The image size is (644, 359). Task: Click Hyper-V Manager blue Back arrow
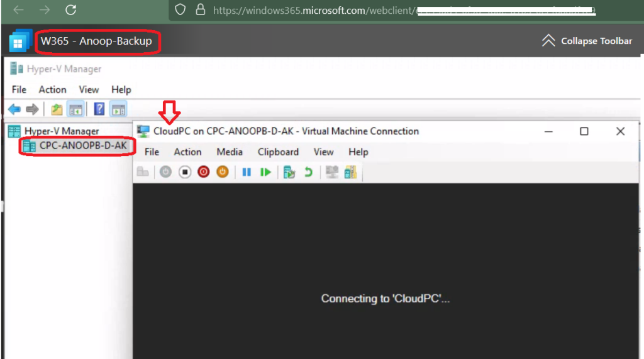(x=14, y=109)
